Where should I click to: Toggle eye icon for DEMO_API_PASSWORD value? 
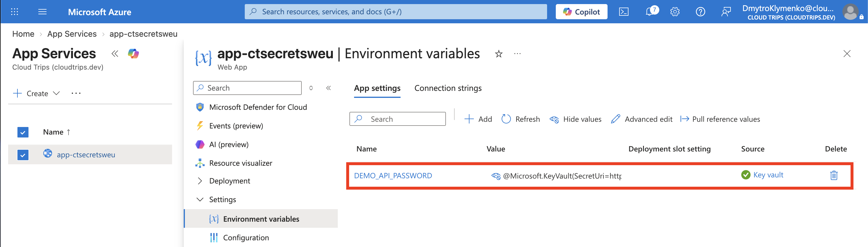click(x=496, y=176)
